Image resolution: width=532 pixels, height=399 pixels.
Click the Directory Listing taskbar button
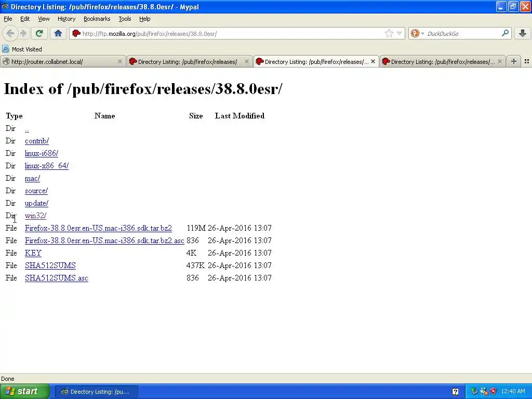[x=96, y=392]
